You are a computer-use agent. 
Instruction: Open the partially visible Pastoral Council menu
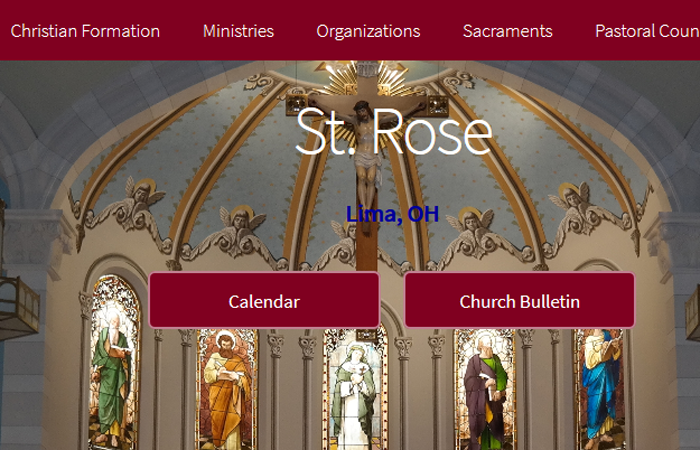coord(646,31)
